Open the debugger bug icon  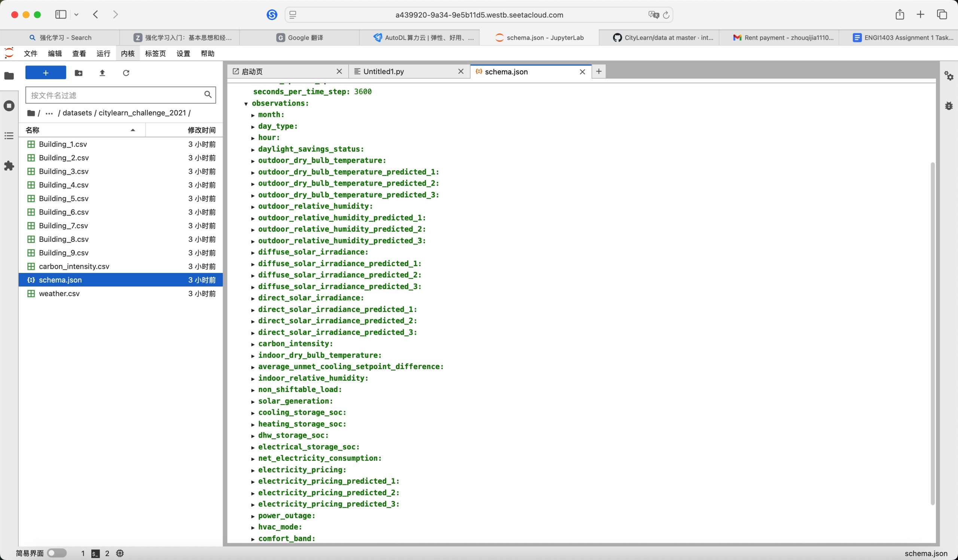click(x=949, y=106)
